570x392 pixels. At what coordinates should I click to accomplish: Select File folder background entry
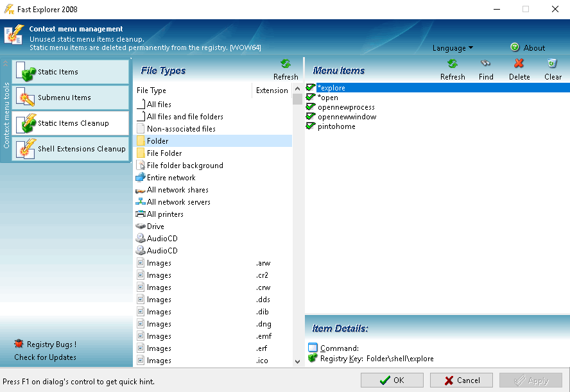[x=212, y=166]
